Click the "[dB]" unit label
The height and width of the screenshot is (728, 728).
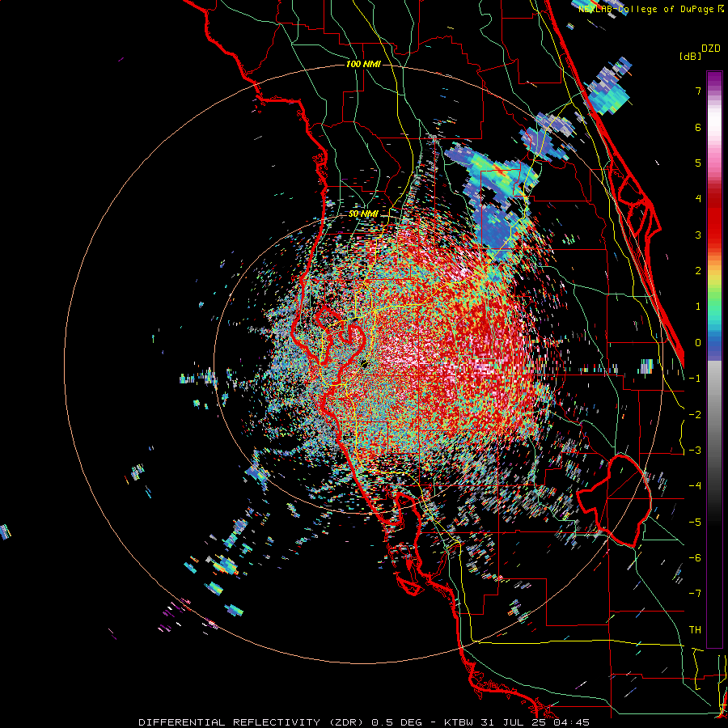pos(691,56)
